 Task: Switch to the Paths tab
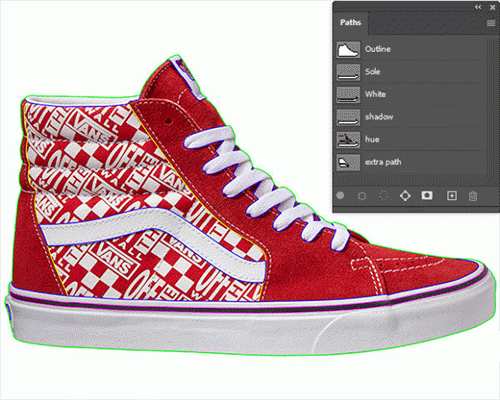pos(350,23)
